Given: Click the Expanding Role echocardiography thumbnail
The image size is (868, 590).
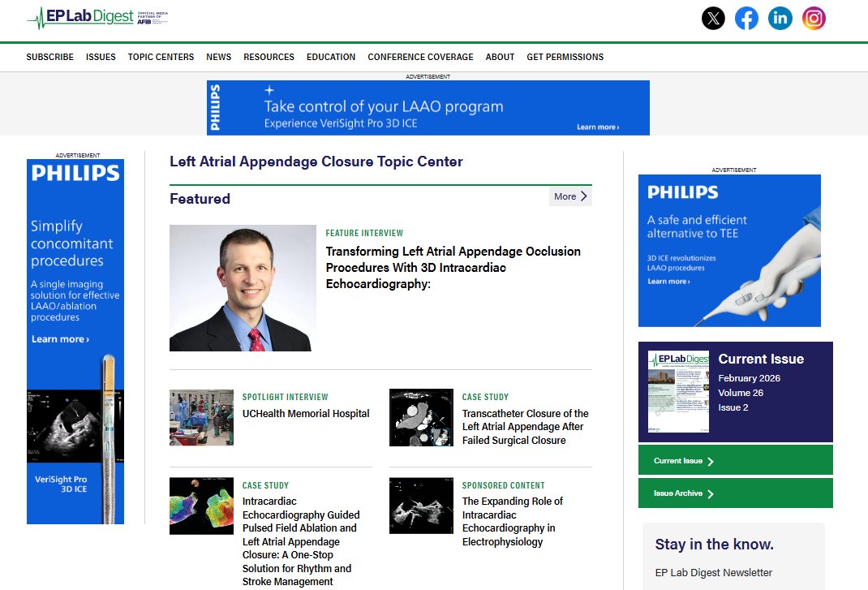Looking at the screenshot, I should pos(421,506).
